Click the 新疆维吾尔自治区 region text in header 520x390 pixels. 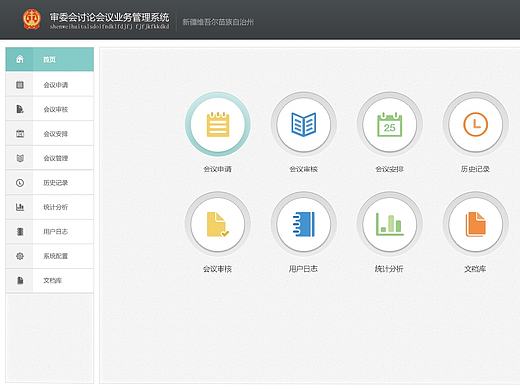218,22
